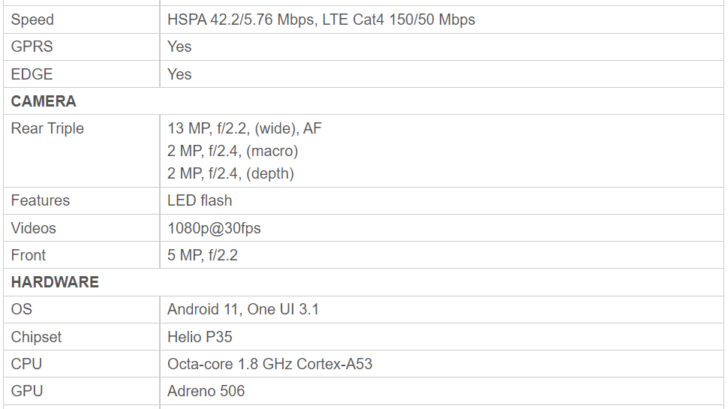Screen dimensions: 728x409
Task: Click the Rear Triple label
Action: pyautogui.click(x=47, y=128)
